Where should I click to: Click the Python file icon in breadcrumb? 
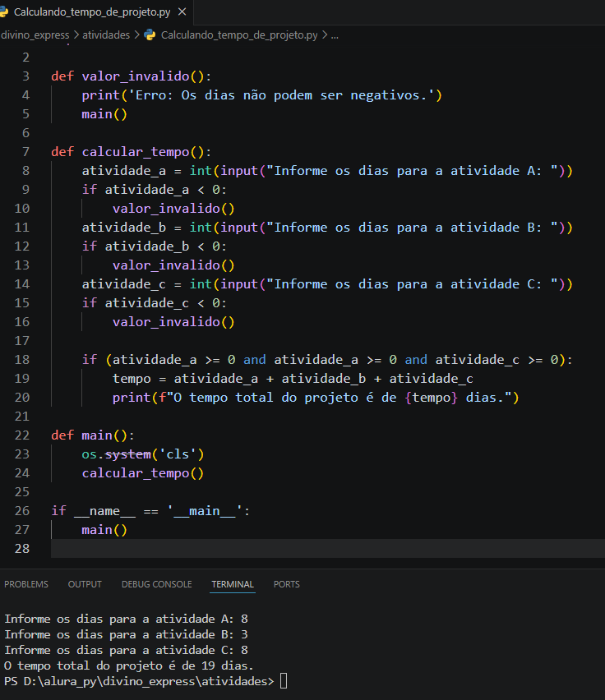tap(150, 35)
